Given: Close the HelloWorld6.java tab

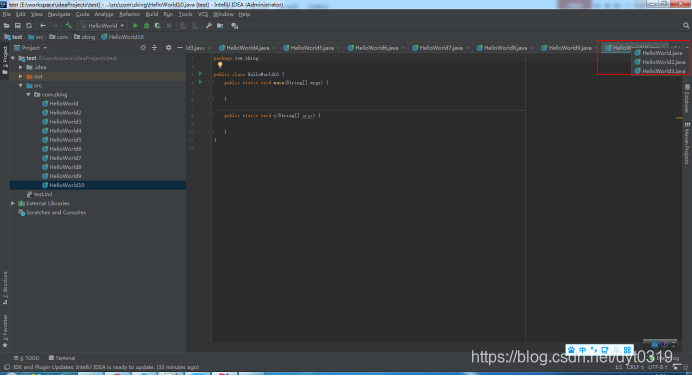Looking at the screenshot, I should [x=402, y=48].
